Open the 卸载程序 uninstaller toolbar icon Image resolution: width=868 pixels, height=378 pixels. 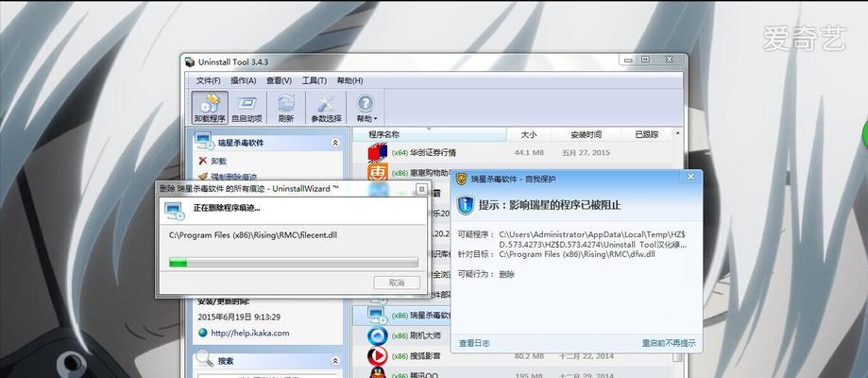click(x=210, y=108)
